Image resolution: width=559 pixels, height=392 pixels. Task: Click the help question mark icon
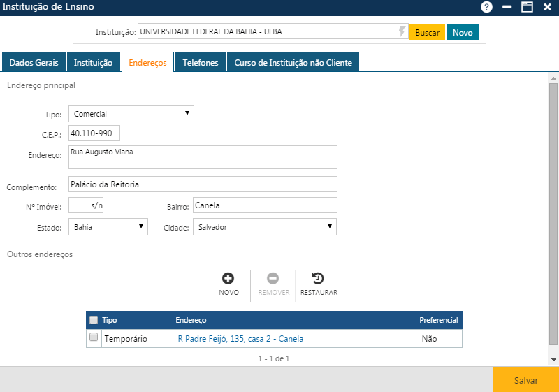[x=487, y=7]
